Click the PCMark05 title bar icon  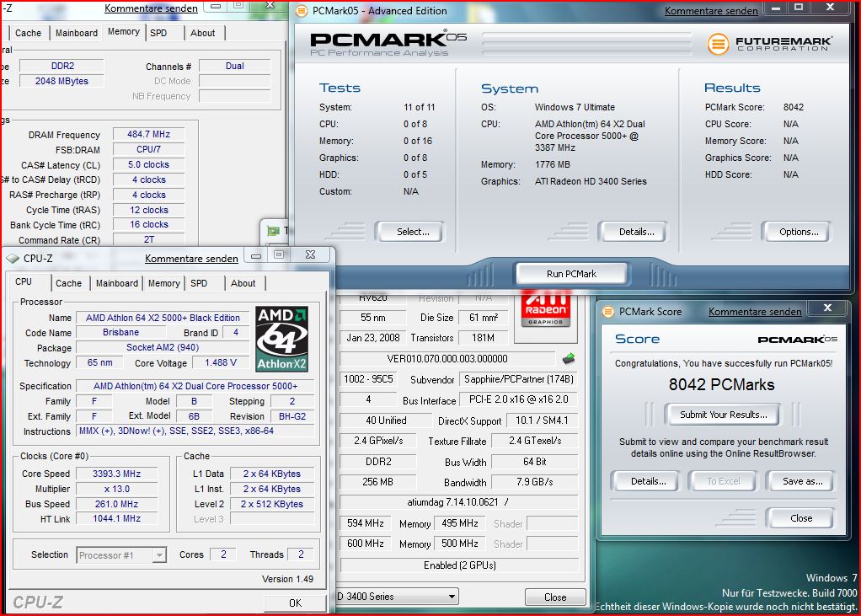[302, 10]
